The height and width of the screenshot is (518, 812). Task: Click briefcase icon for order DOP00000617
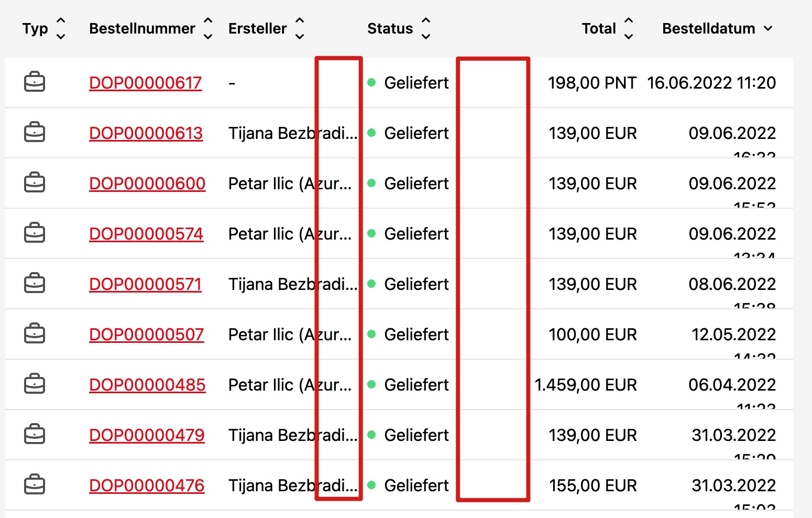(x=35, y=82)
